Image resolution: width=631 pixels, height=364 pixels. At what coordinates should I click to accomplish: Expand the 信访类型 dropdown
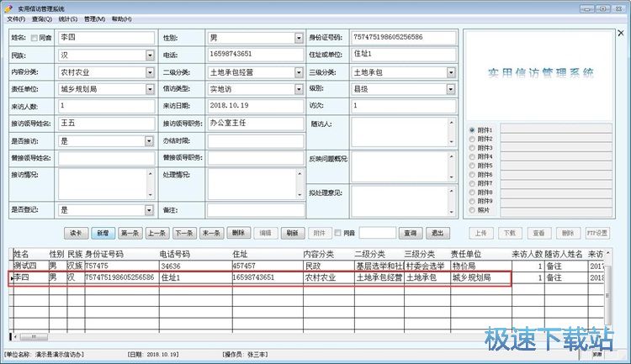[x=299, y=89]
